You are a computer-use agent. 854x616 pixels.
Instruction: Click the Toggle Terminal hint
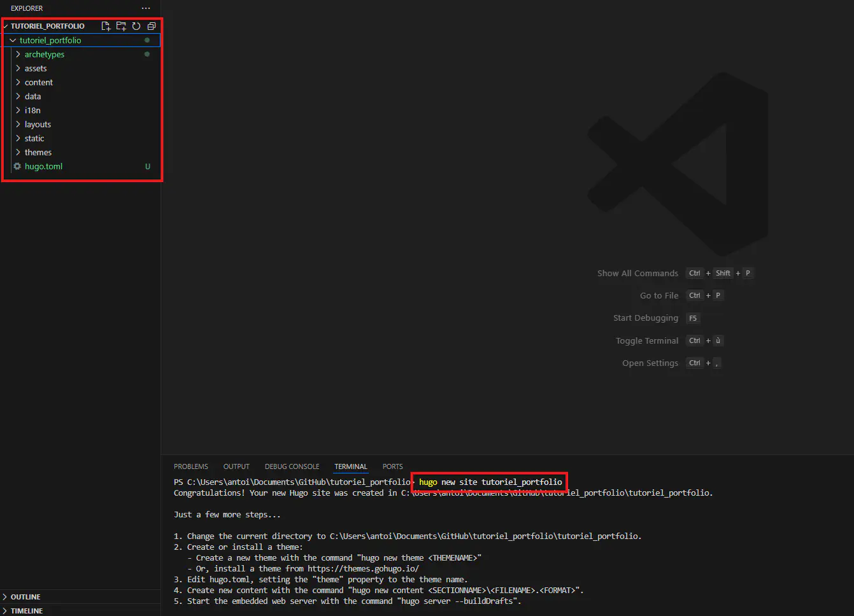(x=647, y=340)
